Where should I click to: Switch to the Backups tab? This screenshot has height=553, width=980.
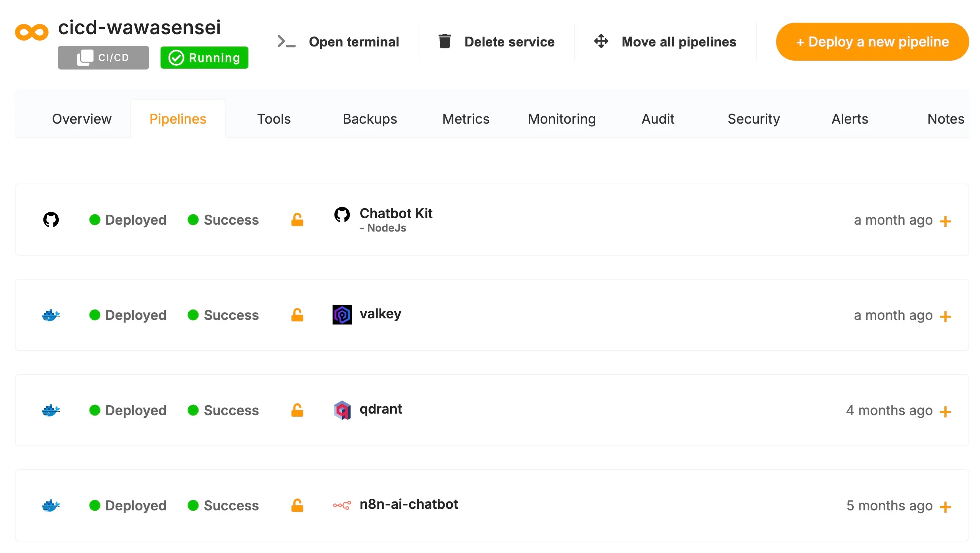[369, 119]
